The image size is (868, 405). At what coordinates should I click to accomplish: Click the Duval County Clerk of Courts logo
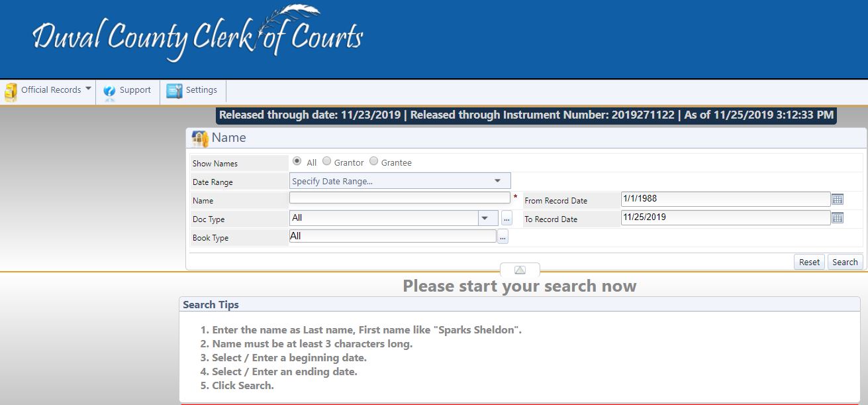[x=197, y=35]
